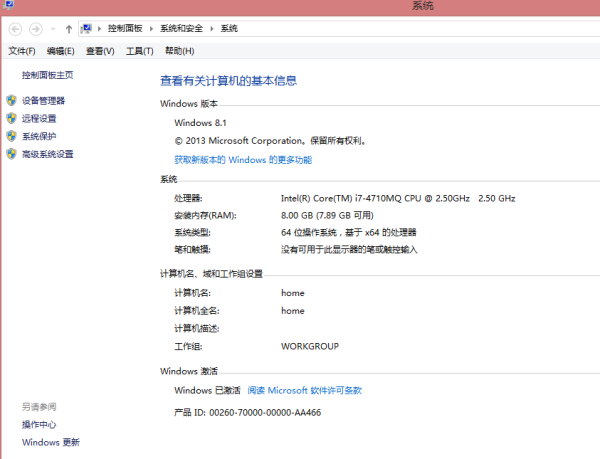Image resolution: width=600 pixels, height=459 pixels.
Task: Expand the chevron after 系统和安全 in the breadcrumb
Action: click(211, 29)
